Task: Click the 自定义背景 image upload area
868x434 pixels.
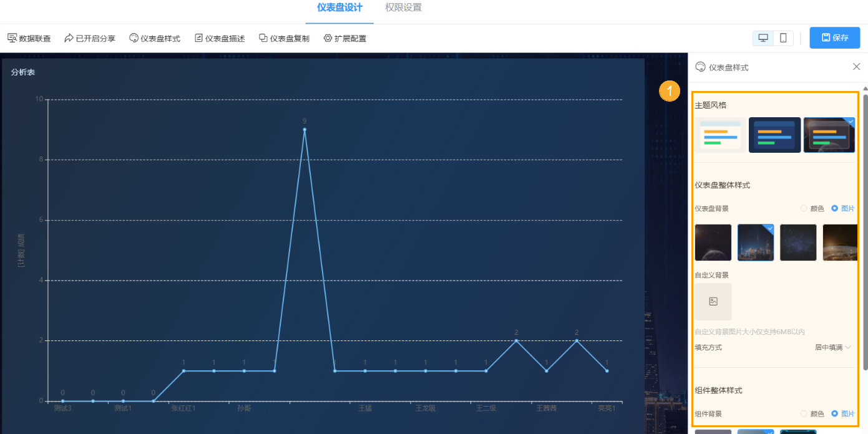Action: pyautogui.click(x=713, y=302)
